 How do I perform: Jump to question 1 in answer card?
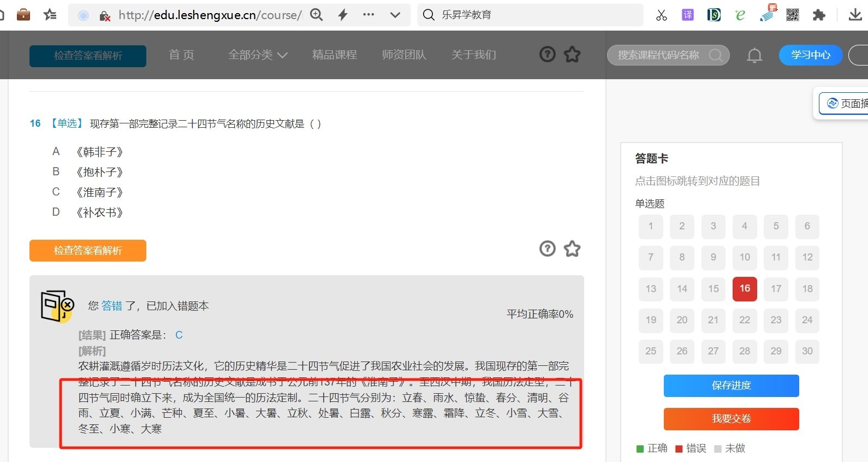pyautogui.click(x=651, y=226)
